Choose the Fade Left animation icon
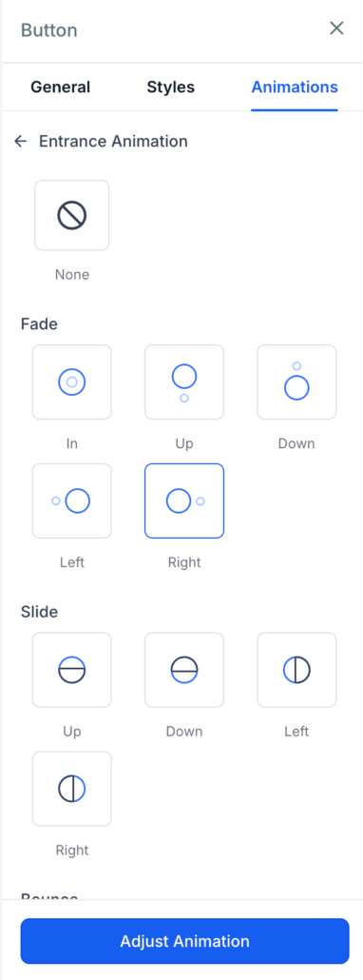 tap(71, 500)
